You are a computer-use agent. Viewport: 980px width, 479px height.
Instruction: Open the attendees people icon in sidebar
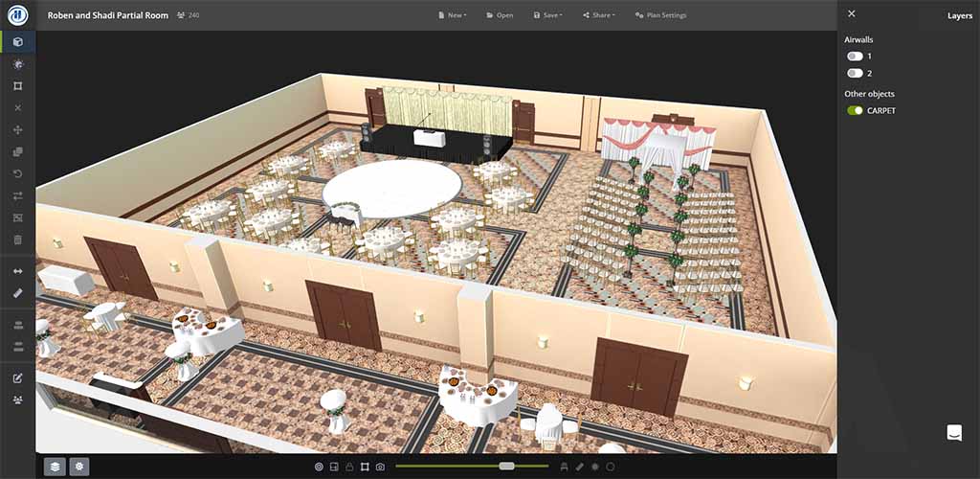[x=17, y=399]
